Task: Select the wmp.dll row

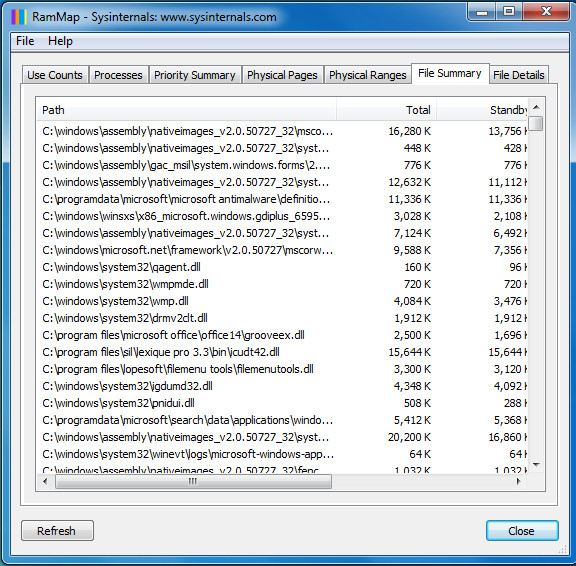Action: pos(282,301)
